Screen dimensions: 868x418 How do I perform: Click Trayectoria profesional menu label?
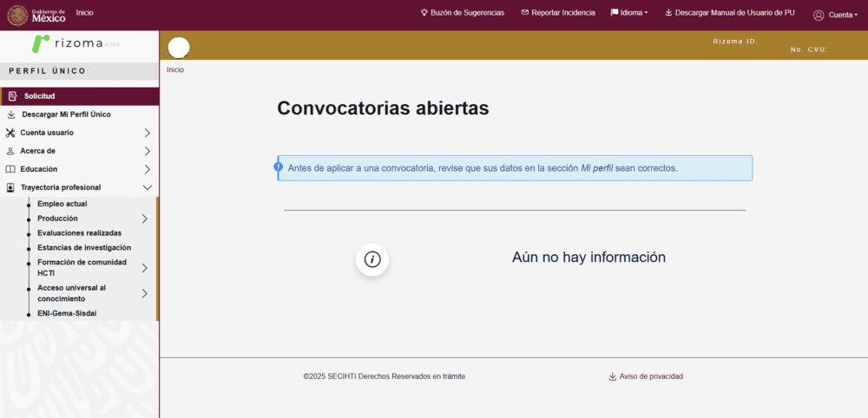click(61, 187)
